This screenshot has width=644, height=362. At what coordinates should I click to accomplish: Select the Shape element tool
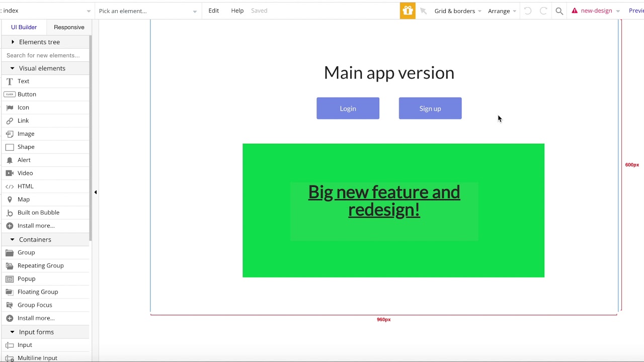45,147
